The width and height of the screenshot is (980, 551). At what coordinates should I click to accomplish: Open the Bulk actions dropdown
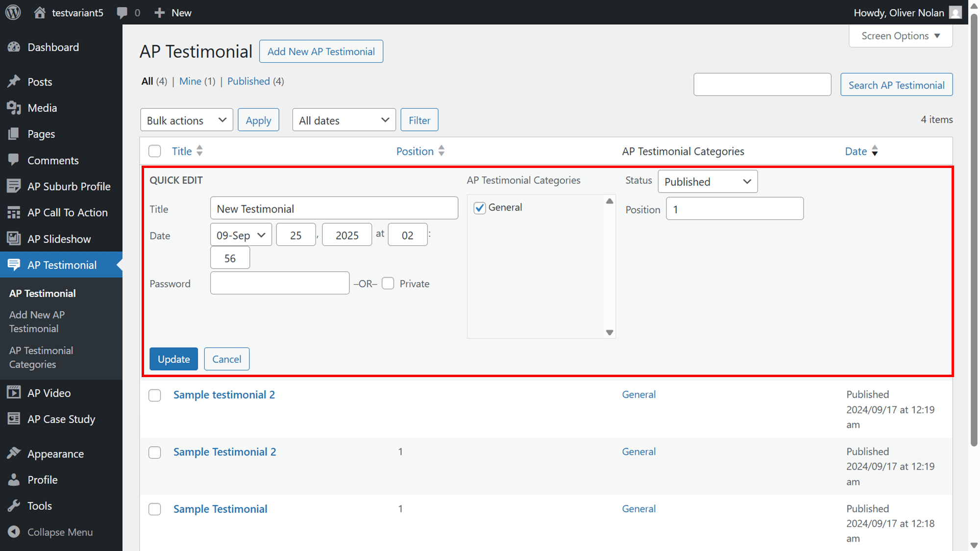[187, 120]
